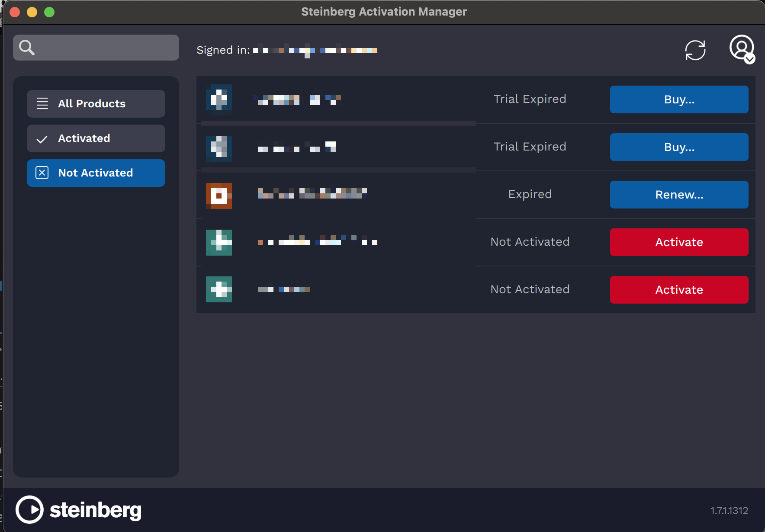Switch to the Activated filter
765x532 pixels.
click(x=96, y=138)
